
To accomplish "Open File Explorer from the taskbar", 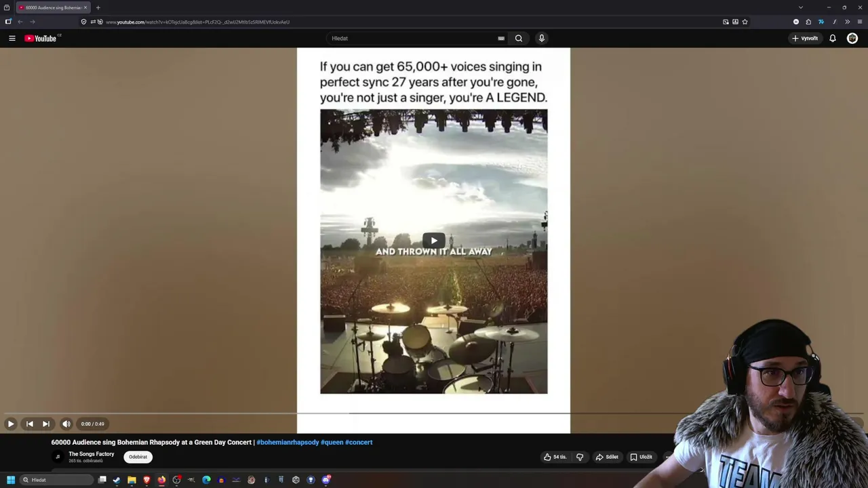I will coord(132,480).
